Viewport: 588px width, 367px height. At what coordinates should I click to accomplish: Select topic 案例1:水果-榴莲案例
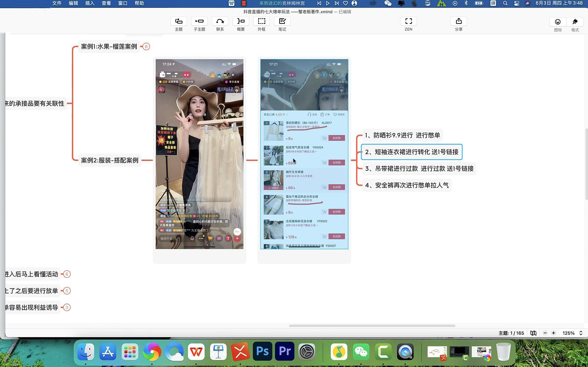[109, 46]
